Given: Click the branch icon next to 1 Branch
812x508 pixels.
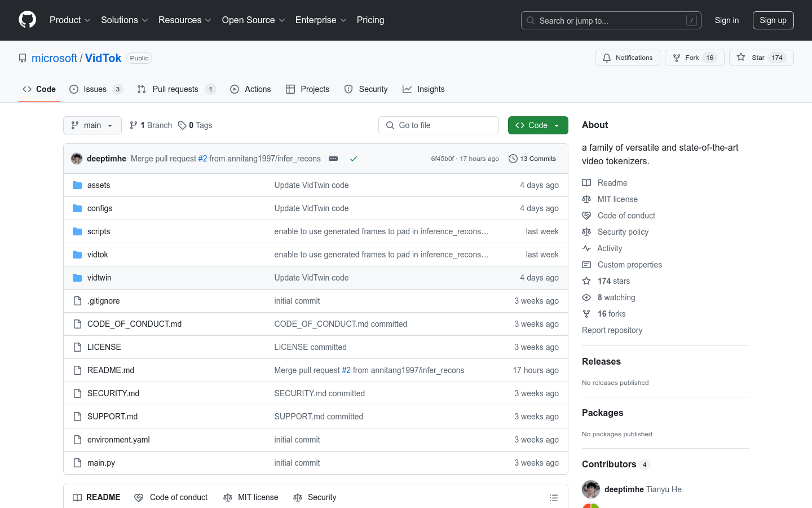Looking at the screenshot, I should click(134, 125).
